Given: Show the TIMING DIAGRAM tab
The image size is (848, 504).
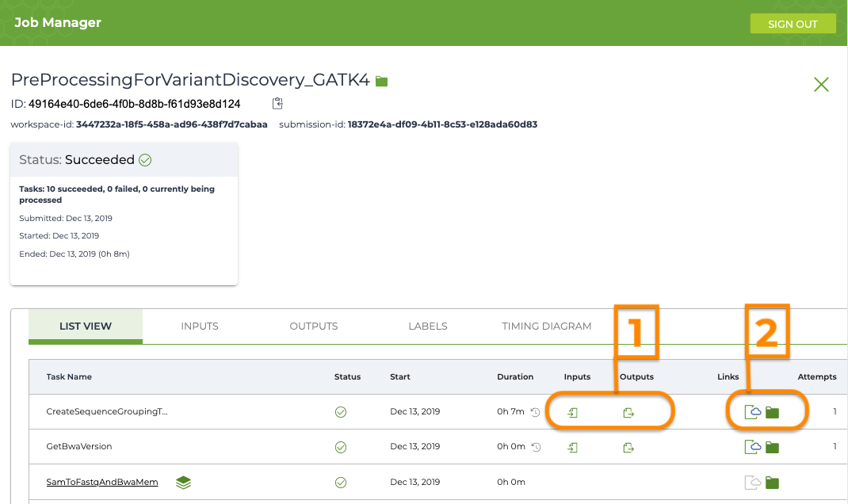Looking at the screenshot, I should [547, 326].
